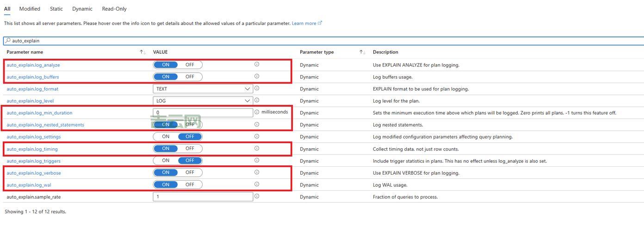
Task: Open auto_explain.log_verbose parameter link
Action: 34,173
